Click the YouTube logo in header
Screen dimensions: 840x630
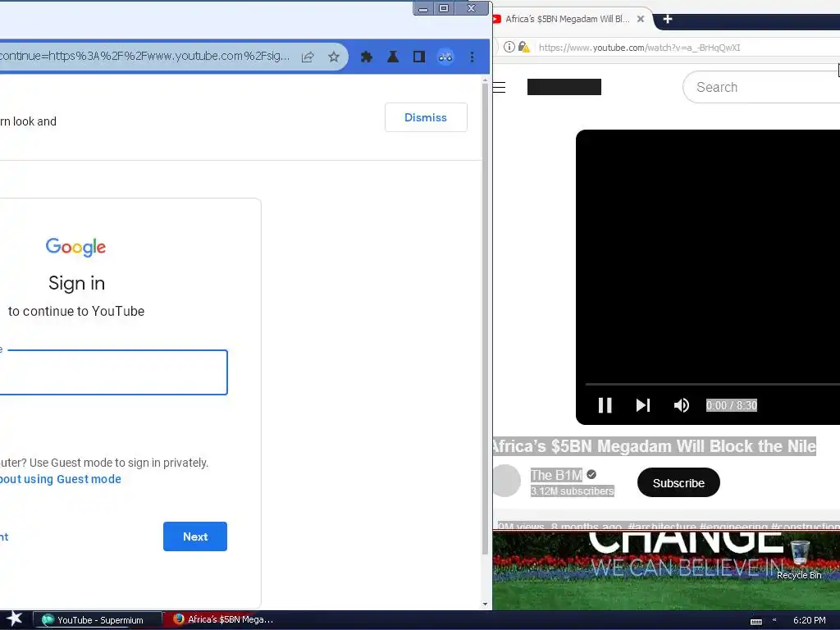[564, 87]
